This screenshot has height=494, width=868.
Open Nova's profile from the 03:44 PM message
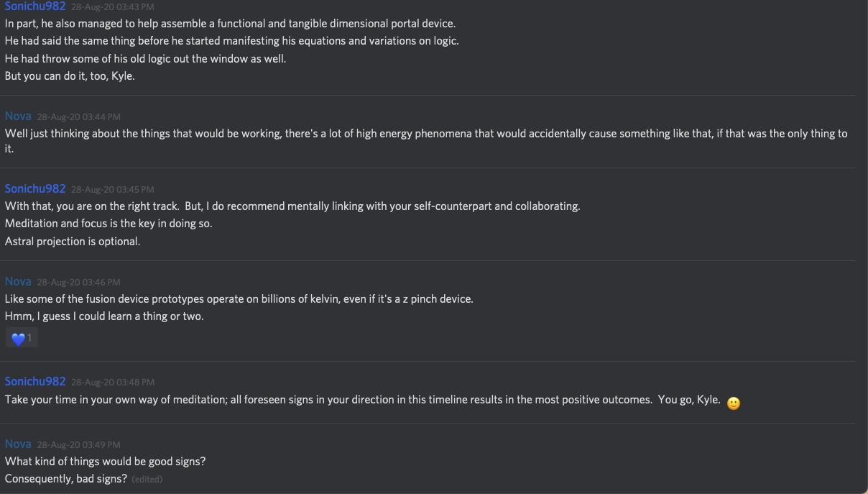[x=18, y=116]
